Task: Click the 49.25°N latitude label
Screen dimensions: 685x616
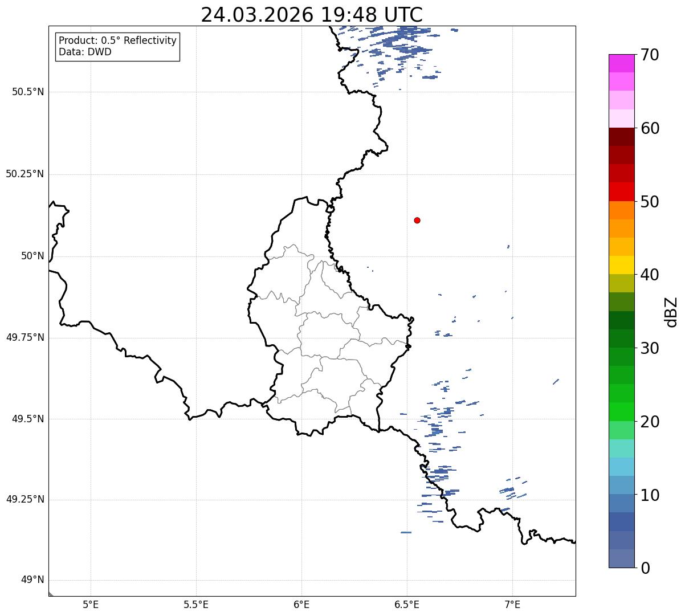Action: (x=25, y=500)
